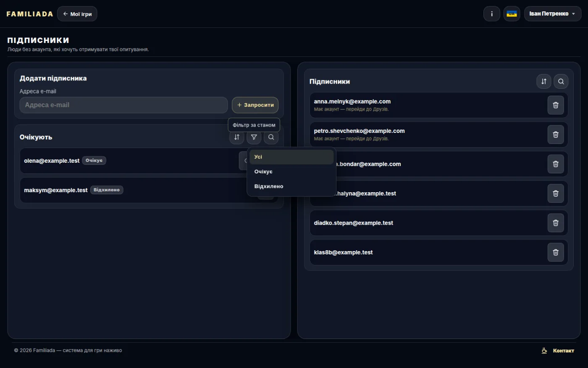The image size is (588, 368).
Task: Click the filter funnel icon in Очікують
Action: [254, 137]
